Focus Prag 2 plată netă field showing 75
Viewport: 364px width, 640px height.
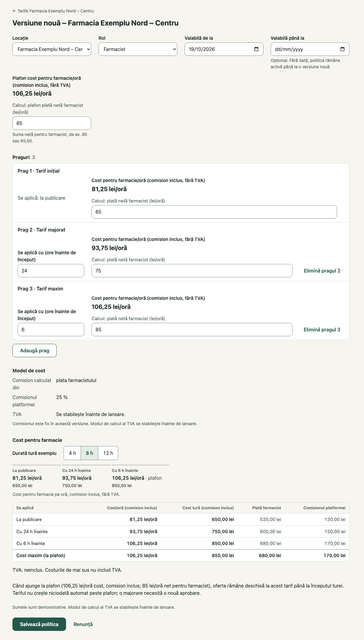192,271
